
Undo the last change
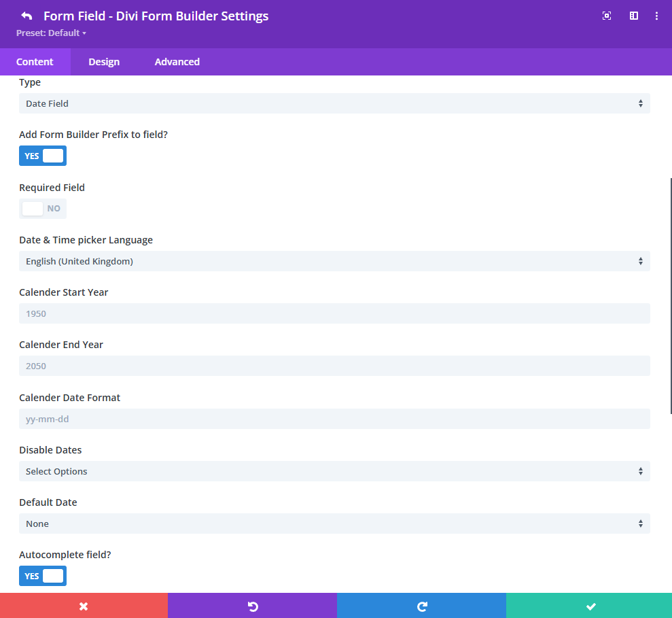pyautogui.click(x=252, y=605)
